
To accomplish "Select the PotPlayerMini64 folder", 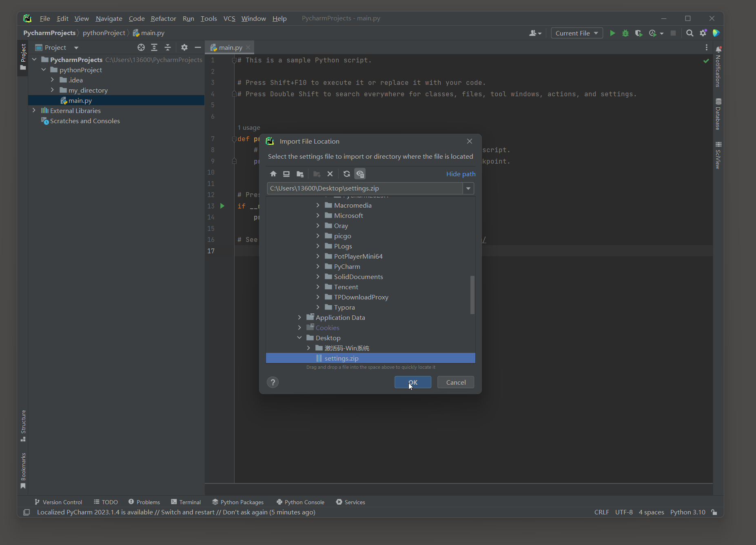I will (x=358, y=256).
